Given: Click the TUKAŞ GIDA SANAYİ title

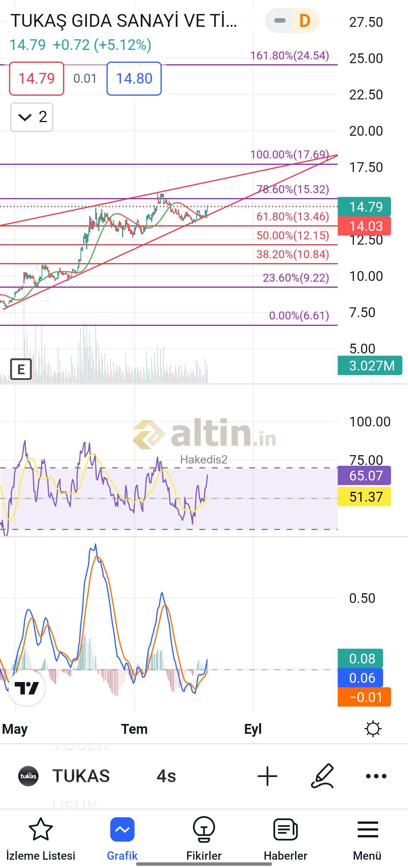Looking at the screenshot, I should click(x=124, y=21).
